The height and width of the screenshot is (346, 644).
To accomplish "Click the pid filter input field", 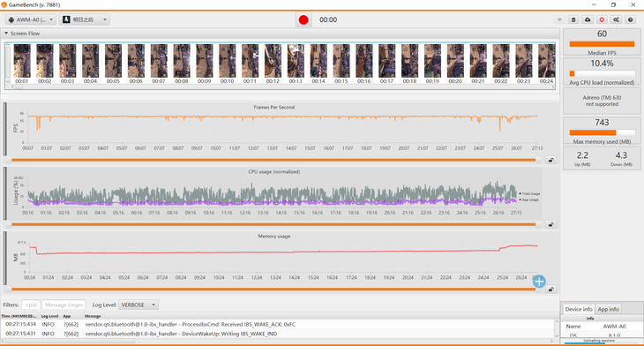I will point(31,305).
